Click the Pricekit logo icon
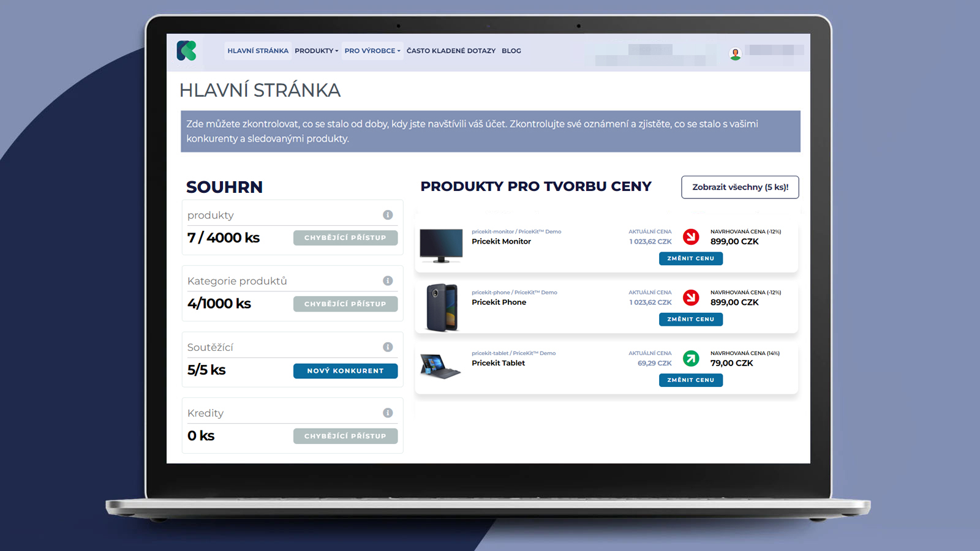The height and width of the screenshot is (551, 980). coord(186,51)
